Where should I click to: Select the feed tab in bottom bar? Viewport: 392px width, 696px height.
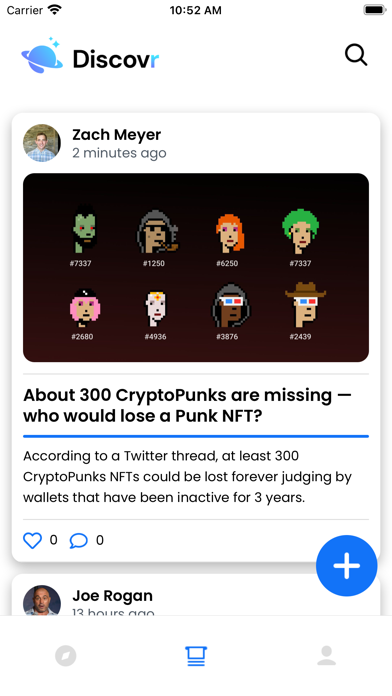(x=196, y=656)
